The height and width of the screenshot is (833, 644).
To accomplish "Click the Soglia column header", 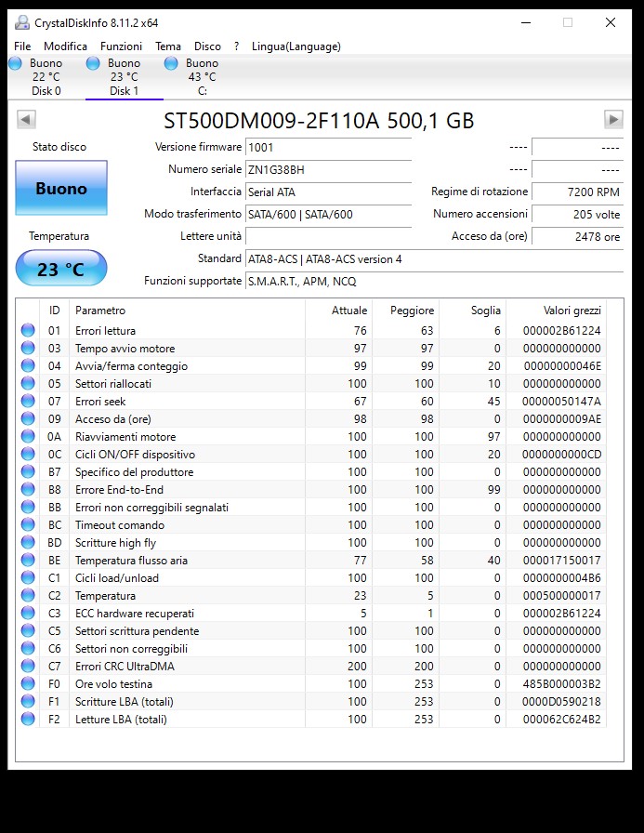I will (x=472, y=311).
